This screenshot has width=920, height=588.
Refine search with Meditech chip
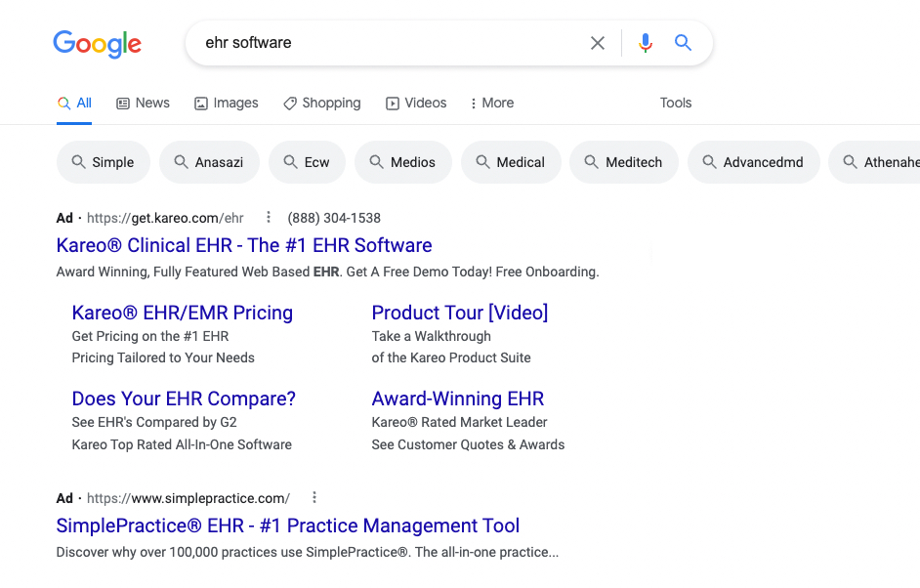pyautogui.click(x=624, y=162)
